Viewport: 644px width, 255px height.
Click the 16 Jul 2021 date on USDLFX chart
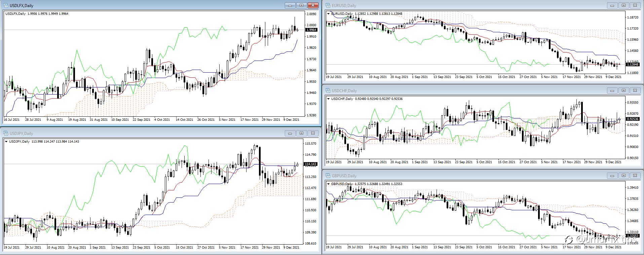[11, 119]
